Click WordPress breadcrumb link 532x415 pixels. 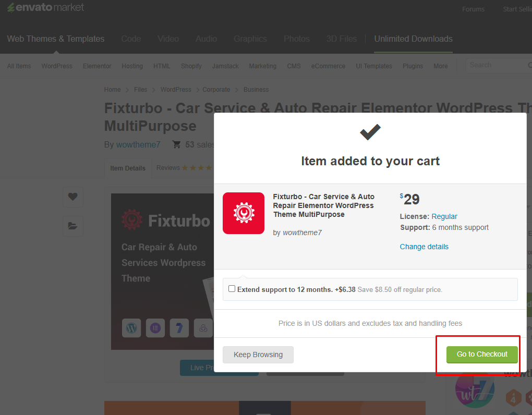click(x=176, y=90)
